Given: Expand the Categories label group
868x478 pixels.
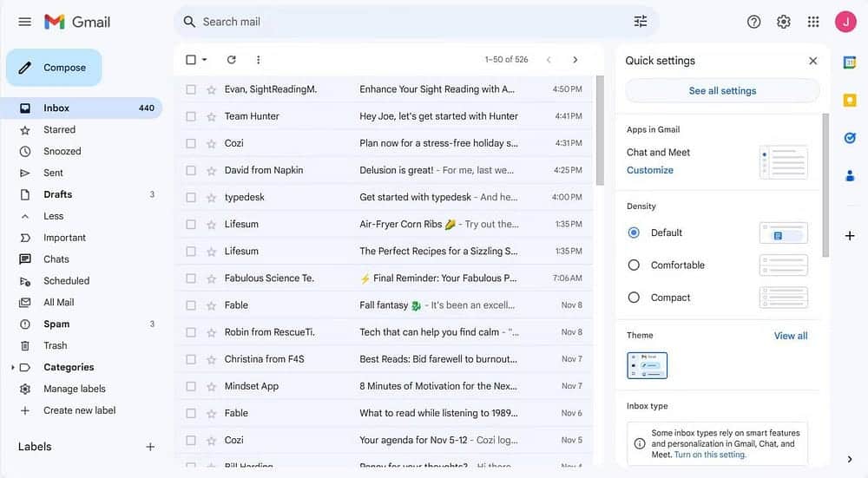Looking at the screenshot, I should coord(13,368).
